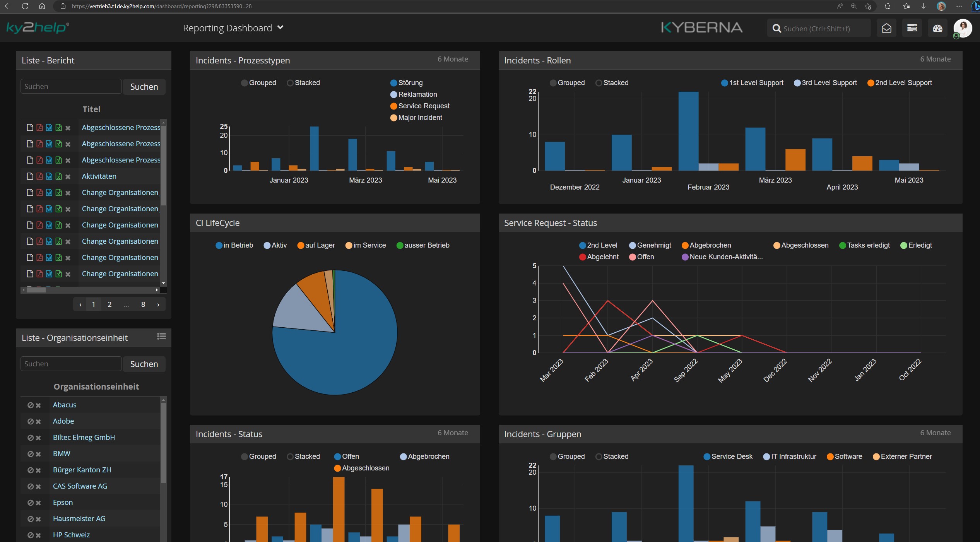Image resolution: width=980 pixels, height=542 pixels.
Task: Open the CAS Software AG organization link
Action: coord(80,486)
